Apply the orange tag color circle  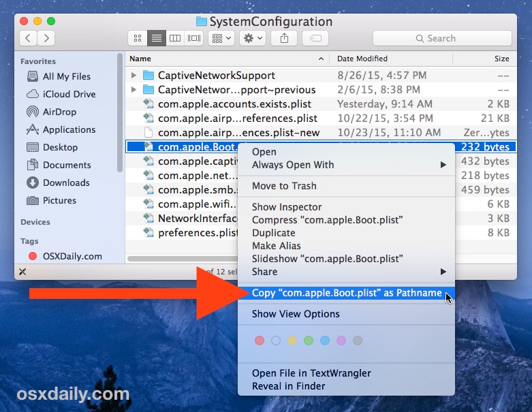coord(276,340)
